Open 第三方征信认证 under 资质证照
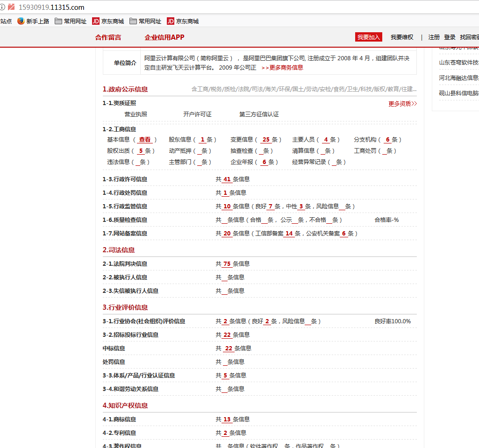Image resolution: width=479 pixels, height=448 pixels. coord(259,114)
